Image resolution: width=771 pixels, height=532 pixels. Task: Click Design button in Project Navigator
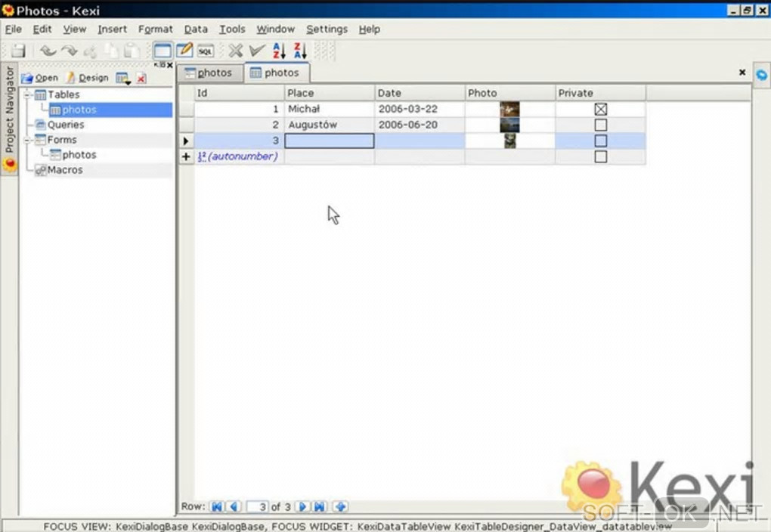pos(88,78)
